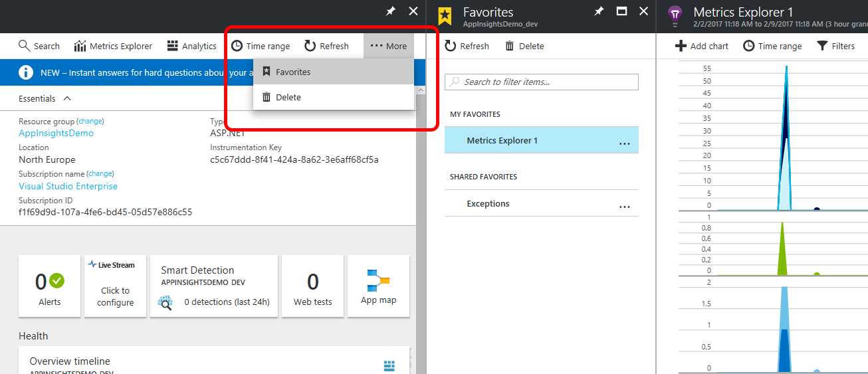
Task: Open the Web tests tile
Action: point(313,286)
